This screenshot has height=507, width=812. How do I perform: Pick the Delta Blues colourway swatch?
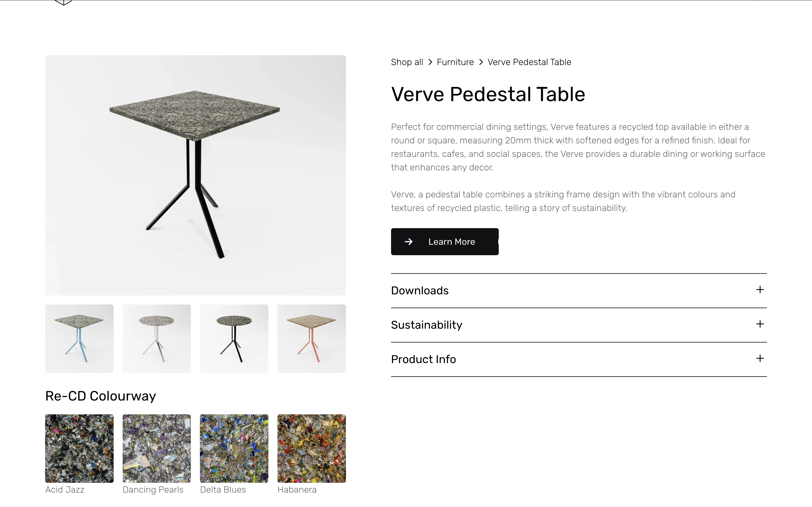[234, 448]
